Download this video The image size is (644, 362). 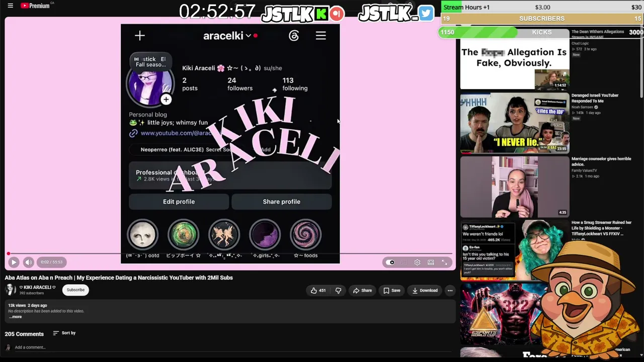[x=425, y=290]
